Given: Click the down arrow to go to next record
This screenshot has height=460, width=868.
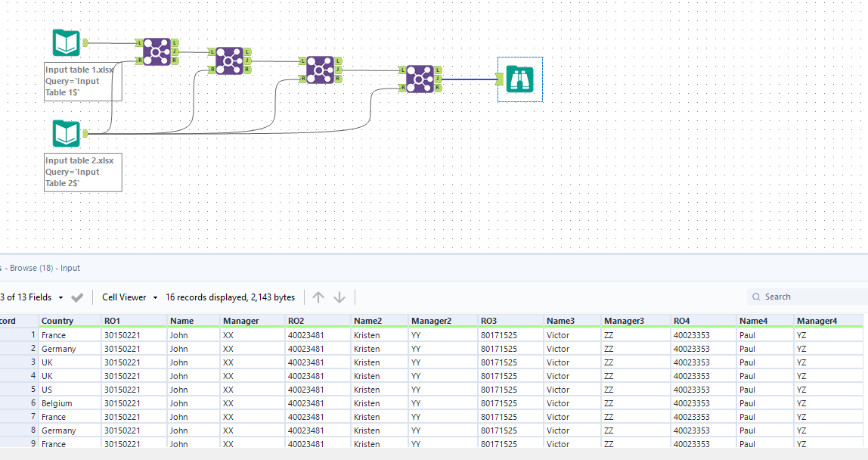Looking at the screenshot, I should coord(339,297).
